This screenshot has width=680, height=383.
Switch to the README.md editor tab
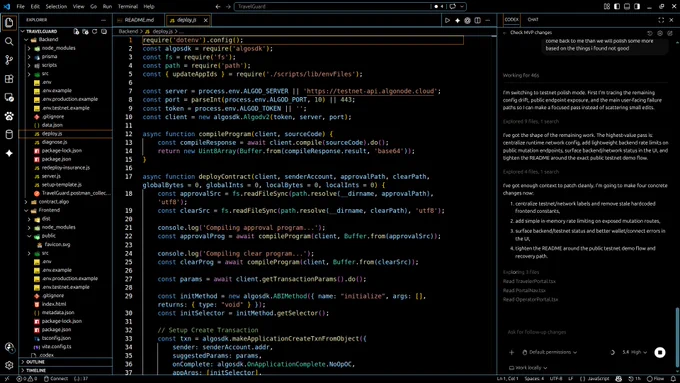click(139, 20)
